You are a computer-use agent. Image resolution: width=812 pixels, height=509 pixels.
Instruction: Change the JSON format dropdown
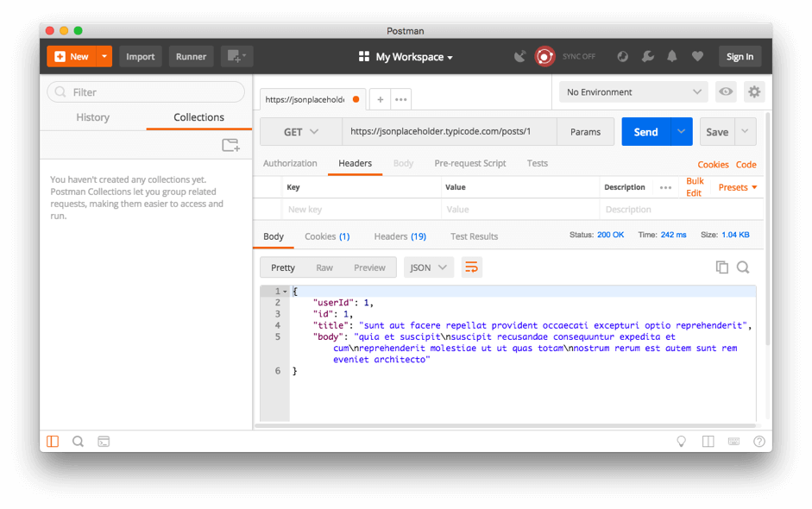click(428, 267)
